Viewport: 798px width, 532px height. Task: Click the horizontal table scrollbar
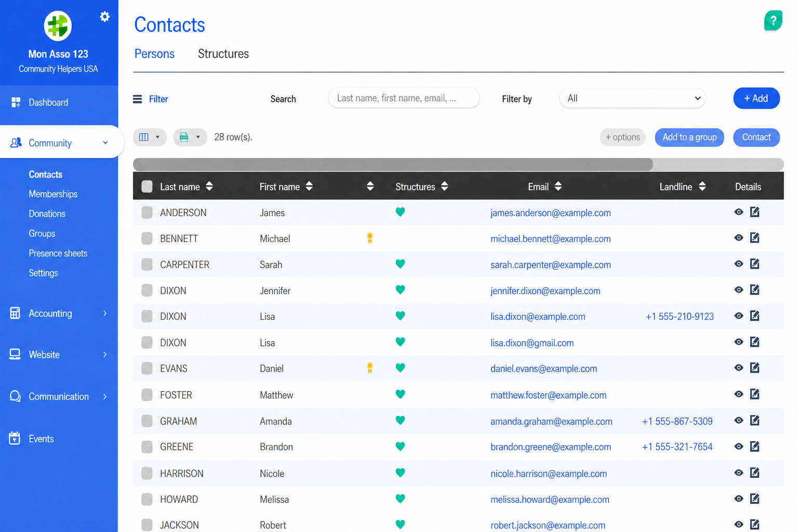(x=393, y=164)
